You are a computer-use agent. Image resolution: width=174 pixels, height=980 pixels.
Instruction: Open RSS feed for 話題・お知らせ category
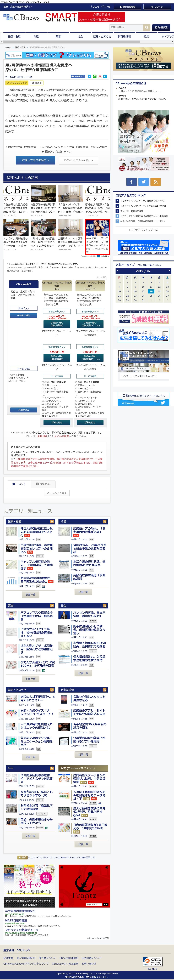(52, 690)
